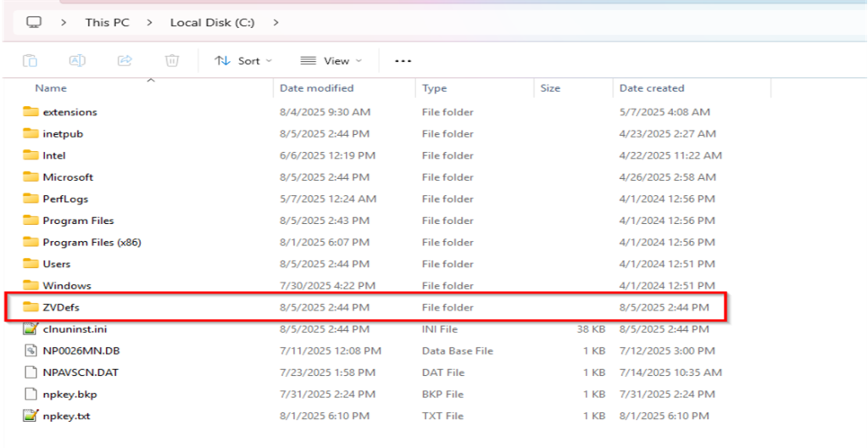The width and height of the screenshot is (868, 448).
Task: Click the Share icon in toolbar
Action: pyautogui.click(x=125, y=60)
